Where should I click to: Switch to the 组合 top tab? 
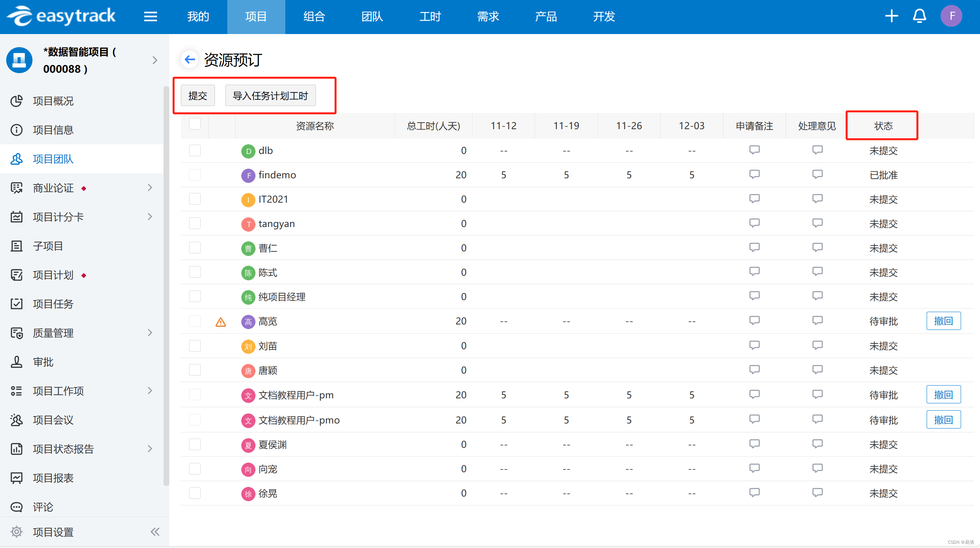(314, 17)
